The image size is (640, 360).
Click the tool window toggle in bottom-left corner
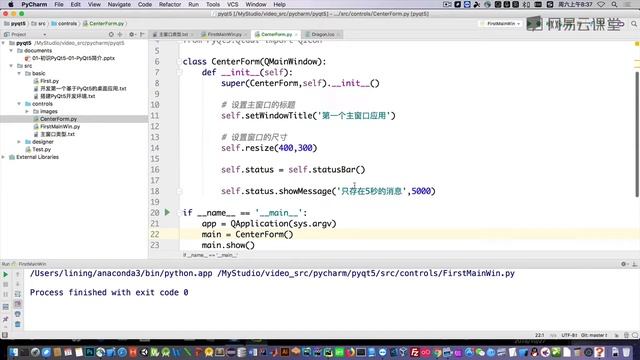(x=5, y=335)
